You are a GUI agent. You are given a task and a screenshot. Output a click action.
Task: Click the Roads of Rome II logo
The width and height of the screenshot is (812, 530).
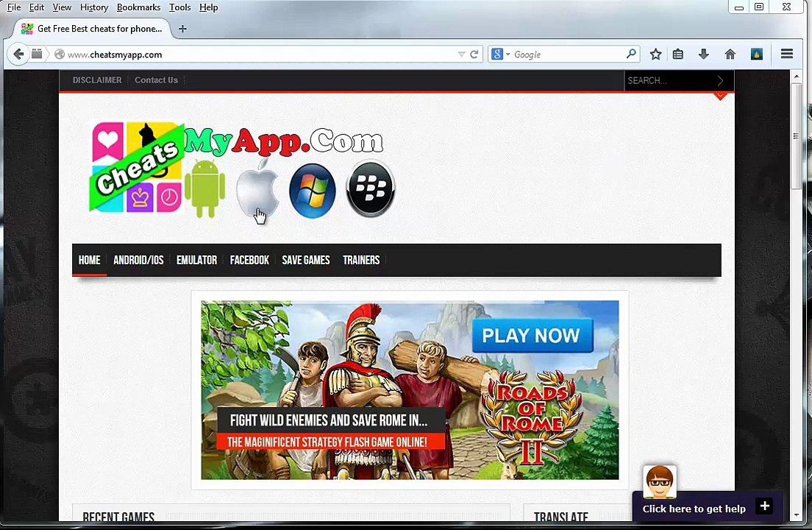point(531,417)
